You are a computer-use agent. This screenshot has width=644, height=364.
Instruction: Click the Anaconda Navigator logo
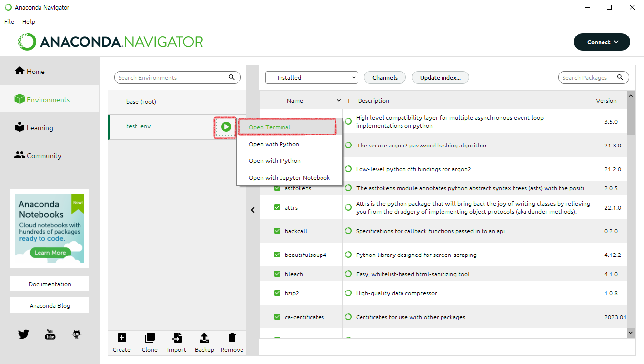pos(111,42)
